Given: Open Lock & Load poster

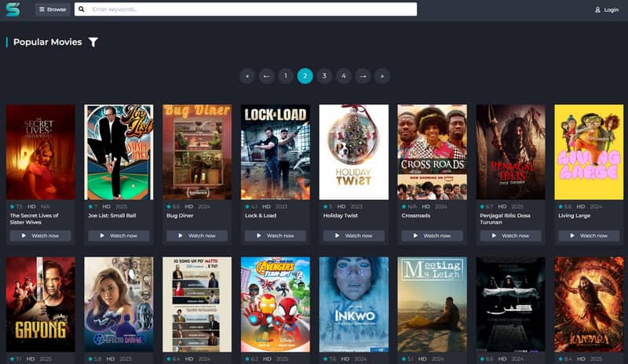Looking at the screenshot, I should pos(276,152).
